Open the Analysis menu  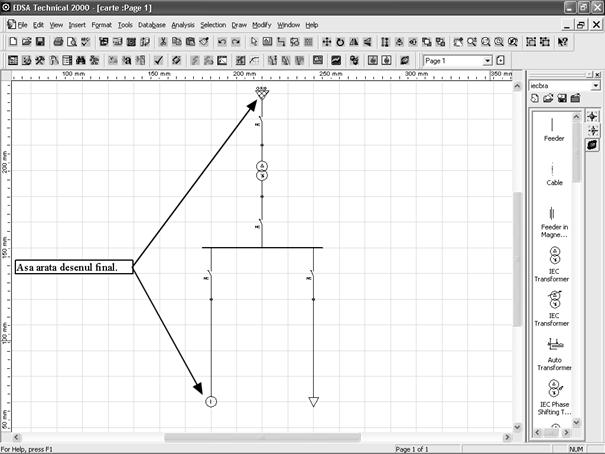[182, 24]
